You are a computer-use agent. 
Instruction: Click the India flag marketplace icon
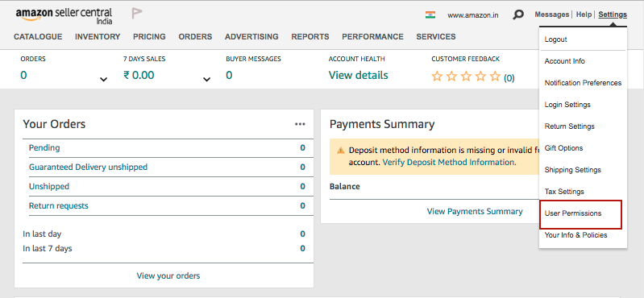[x=430, y=14]
